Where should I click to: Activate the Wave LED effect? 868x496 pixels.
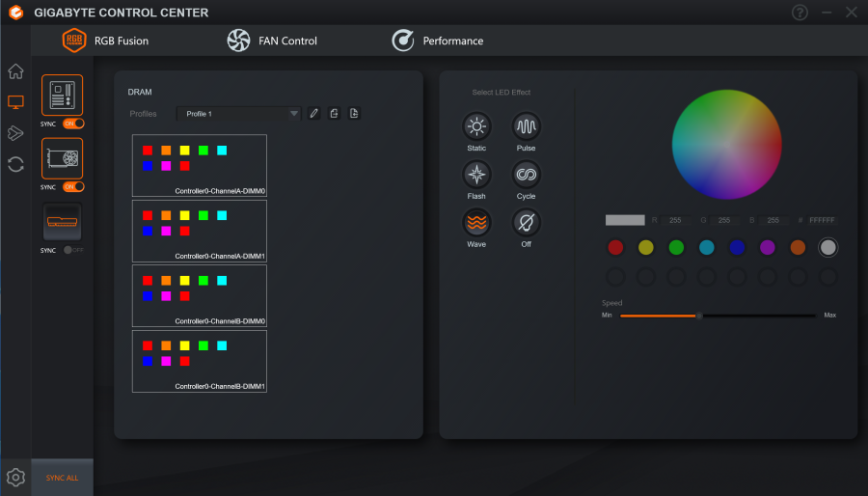476,223
